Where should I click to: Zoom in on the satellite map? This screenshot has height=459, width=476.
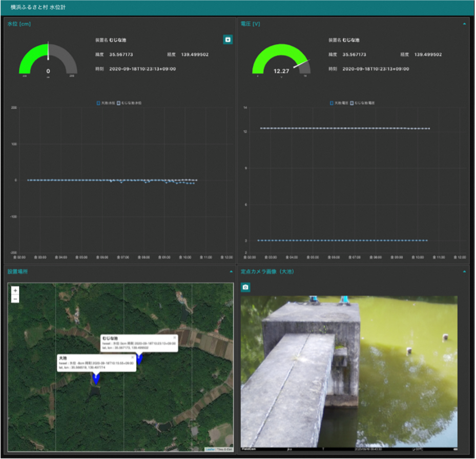point(15,291)
